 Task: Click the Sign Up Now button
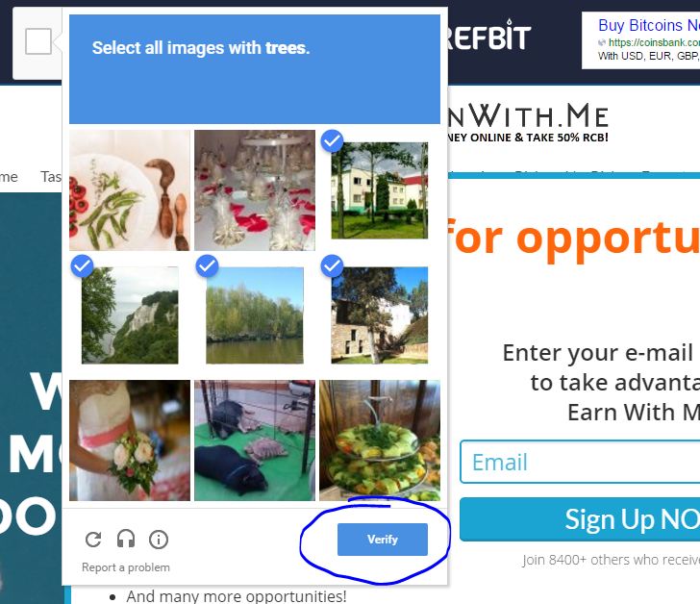click(580, 519)
